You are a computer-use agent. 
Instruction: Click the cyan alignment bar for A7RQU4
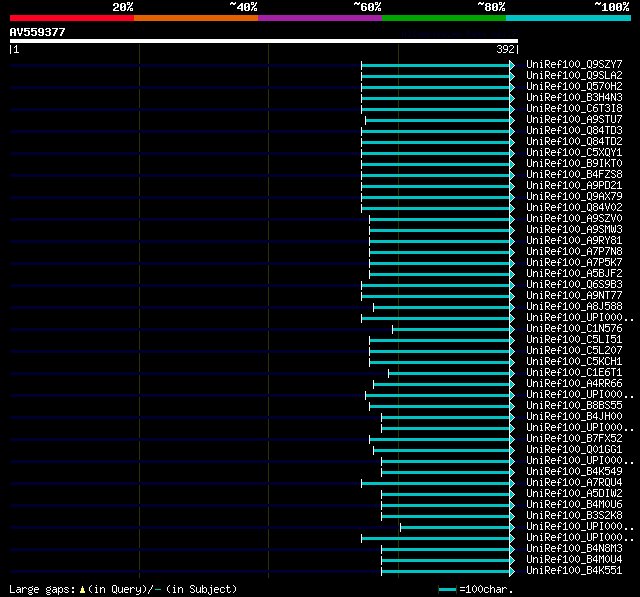(436, 484)
